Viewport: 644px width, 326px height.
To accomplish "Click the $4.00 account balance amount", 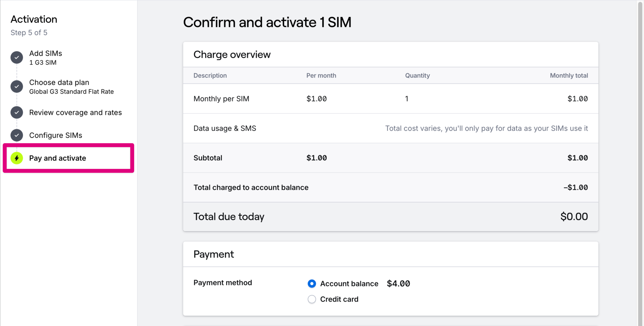I will [398, 283].
